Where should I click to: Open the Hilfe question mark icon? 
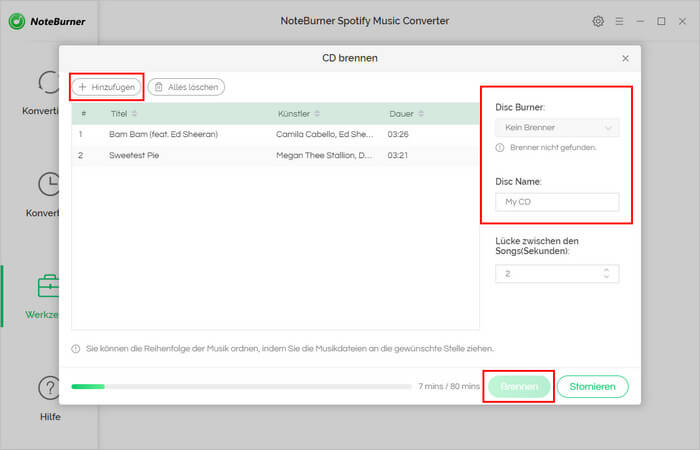[49, 388]
